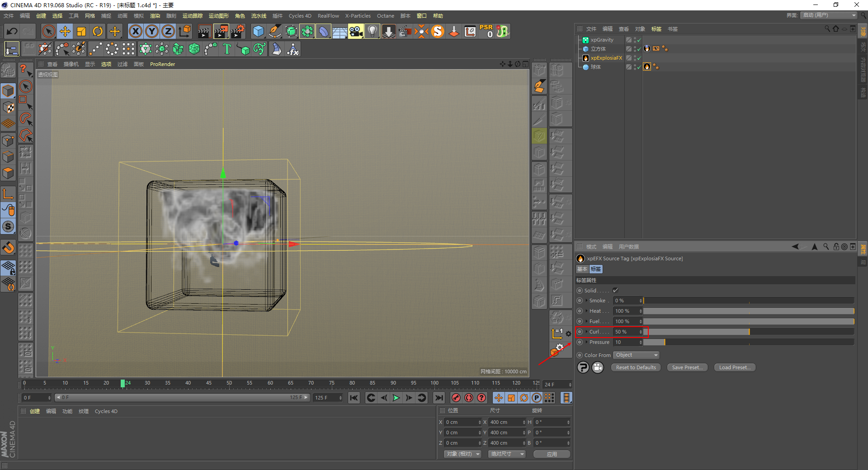This screenshot has width=868, height=470.
Task: Play the animation forward
Action: point(396,398)
